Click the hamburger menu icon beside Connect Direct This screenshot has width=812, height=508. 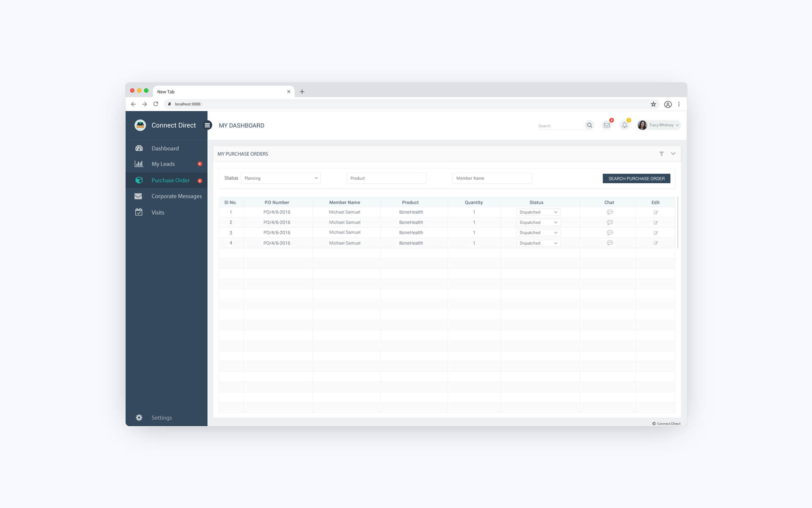coord(207,125)
